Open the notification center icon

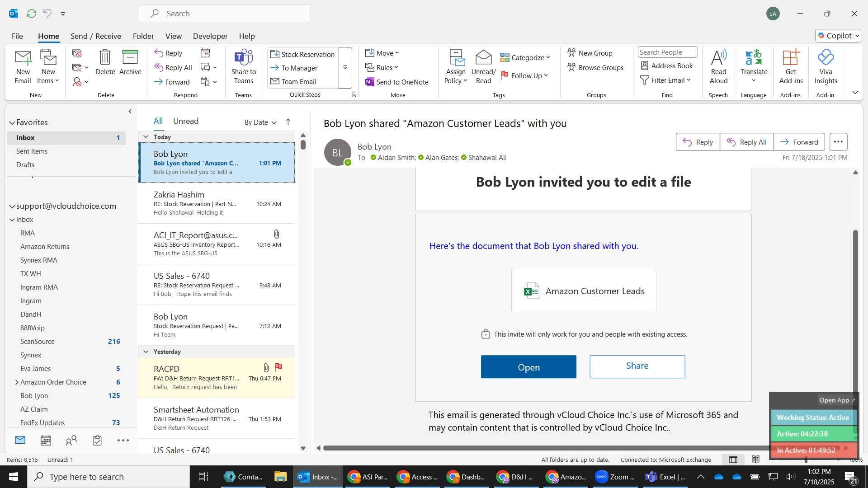851,477
